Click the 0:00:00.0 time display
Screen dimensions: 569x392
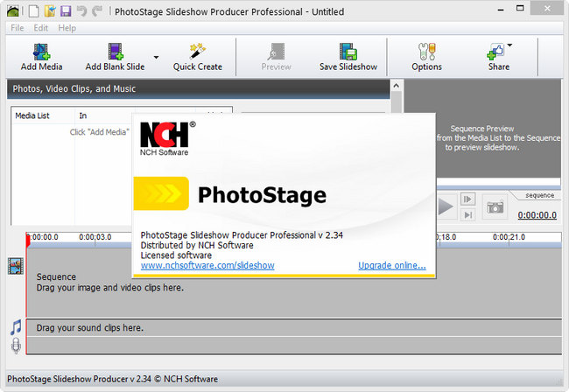[x=537, y=215]
